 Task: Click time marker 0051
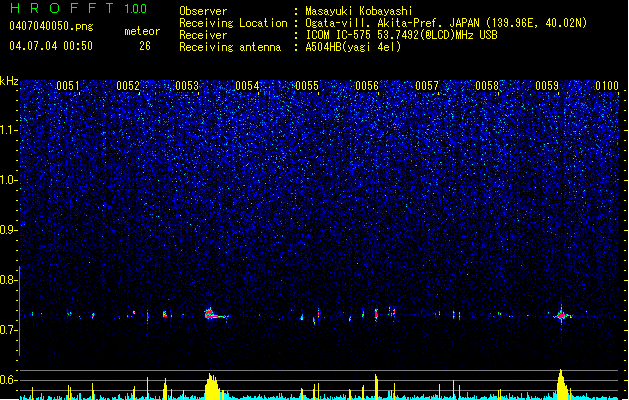(x=68, y=86)
